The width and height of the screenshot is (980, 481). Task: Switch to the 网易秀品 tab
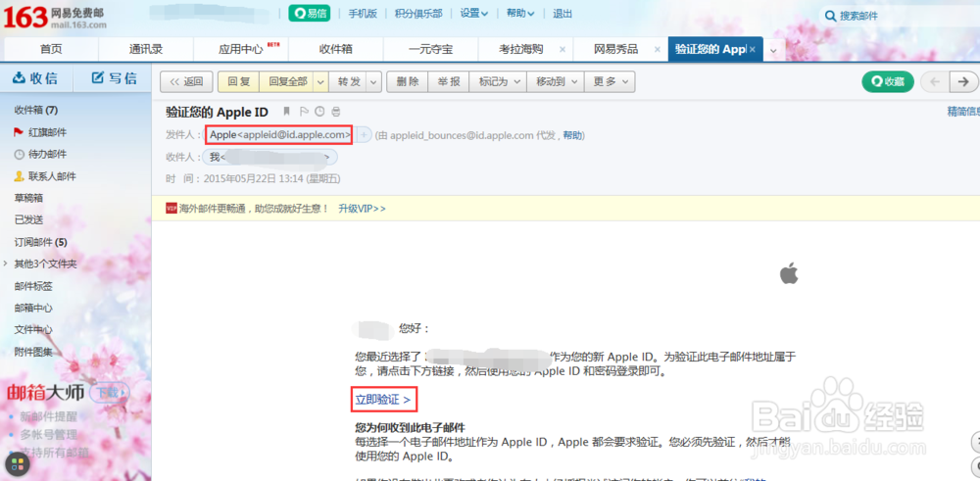coord(615,49)
